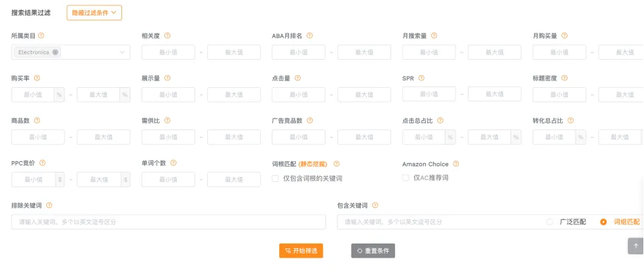The width and height of the screenshot is (644, 269).
Task: Focus 月购买量 minimum value field
Action: (559, 52)
